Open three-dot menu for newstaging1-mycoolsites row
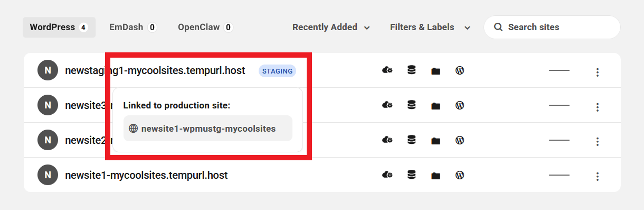This screenshot has width=644, height=210. (598, 72)
